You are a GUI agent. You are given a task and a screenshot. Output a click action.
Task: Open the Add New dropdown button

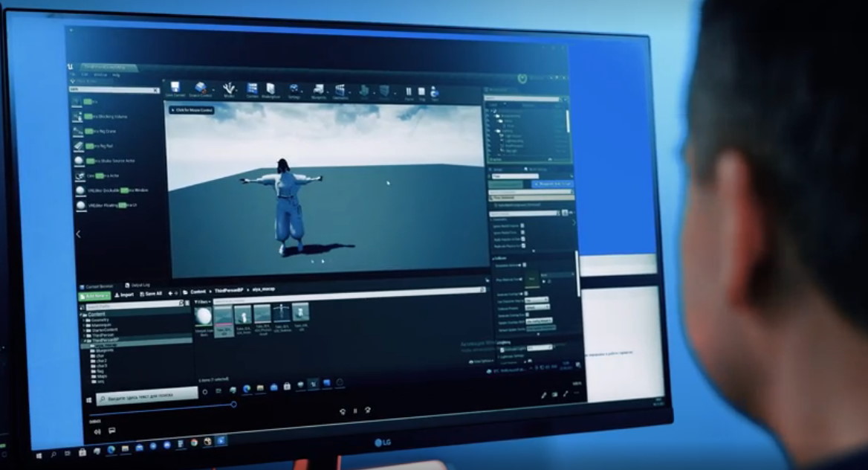coord(94,295)
